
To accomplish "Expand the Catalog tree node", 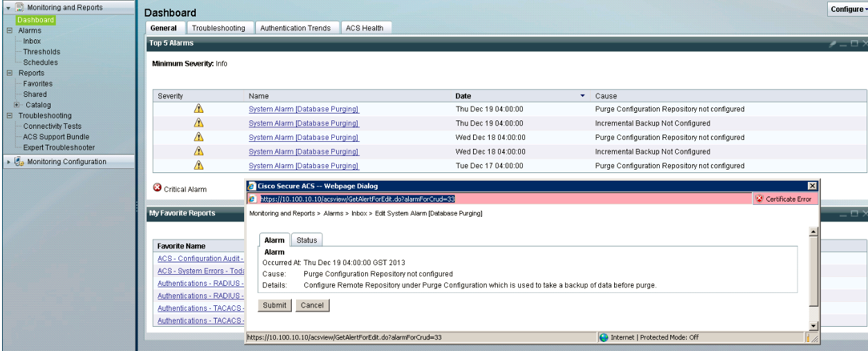I will point(17,105).
